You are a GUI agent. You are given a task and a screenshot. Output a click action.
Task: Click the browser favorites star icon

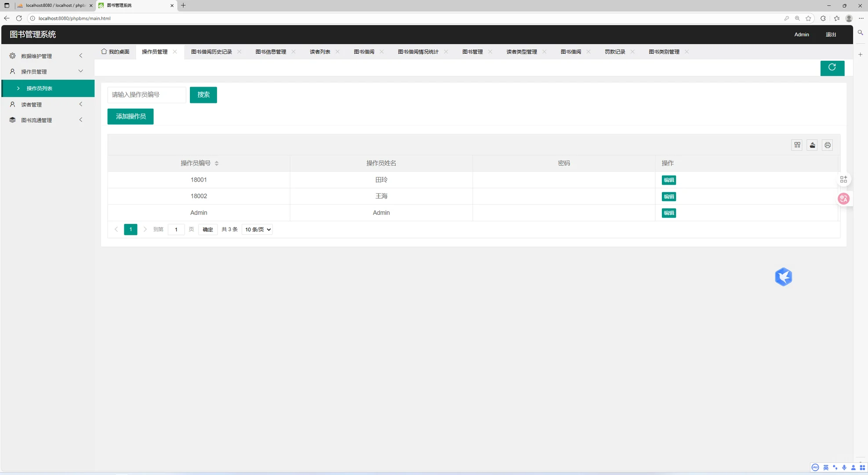coord(808,18)
